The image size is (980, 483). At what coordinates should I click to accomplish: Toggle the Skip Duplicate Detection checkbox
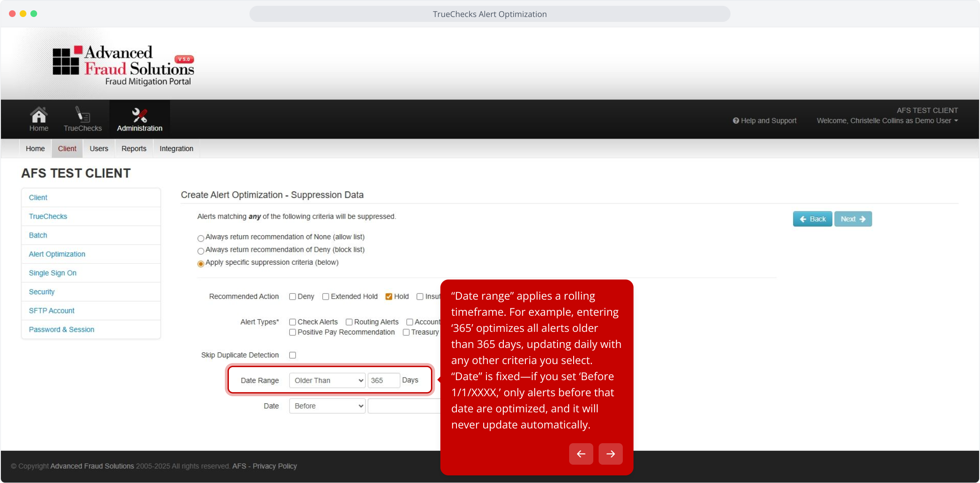[x=292, y=355]
